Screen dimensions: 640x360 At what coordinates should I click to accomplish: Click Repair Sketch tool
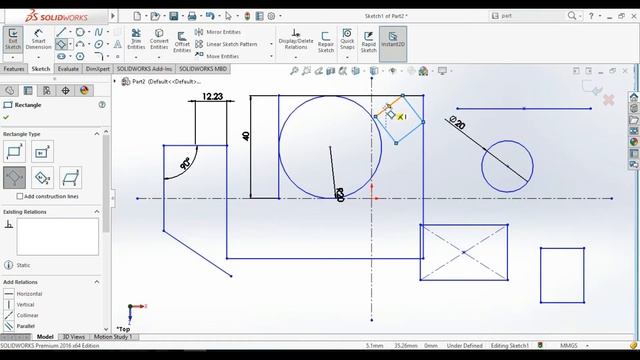(326, 42)
